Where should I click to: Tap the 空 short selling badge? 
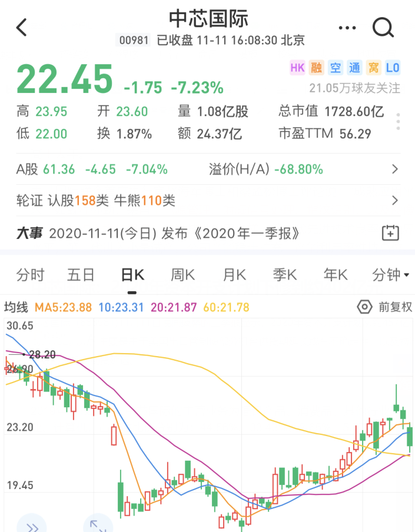tap(336, 68)
